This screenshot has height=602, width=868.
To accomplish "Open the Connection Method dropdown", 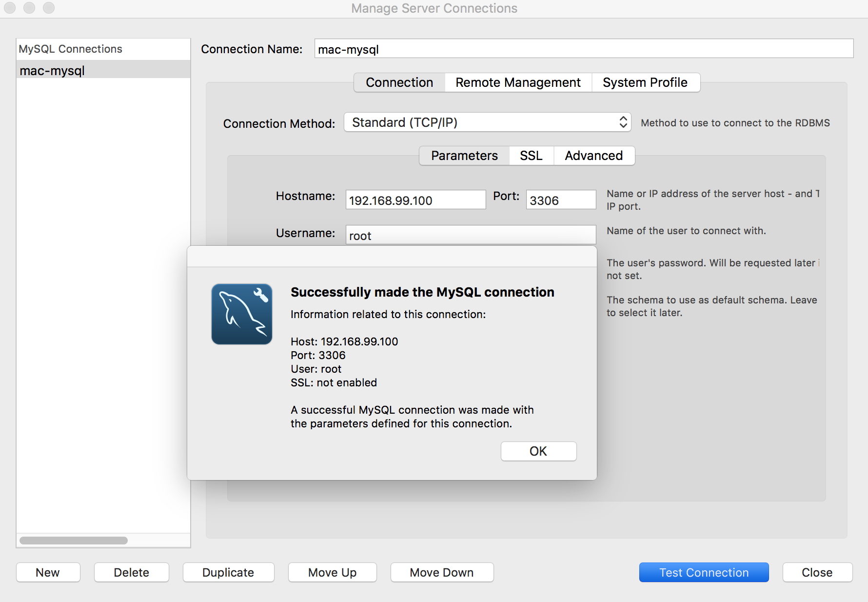I will click(x=488, y=122).
